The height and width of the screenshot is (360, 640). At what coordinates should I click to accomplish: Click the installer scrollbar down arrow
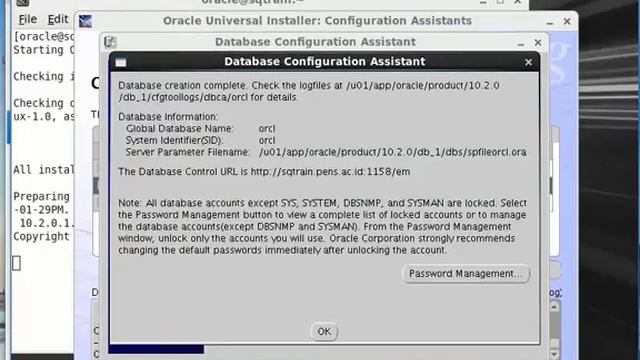pos(554,354)
